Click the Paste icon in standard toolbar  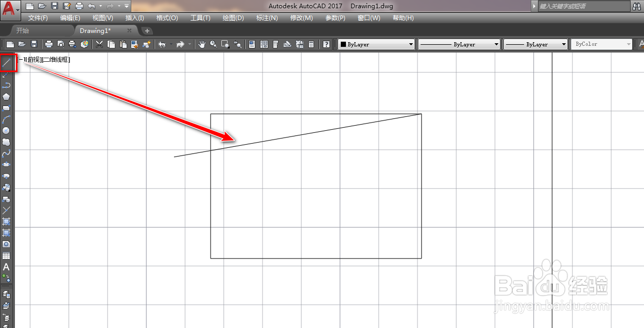[x=123, y=44]
